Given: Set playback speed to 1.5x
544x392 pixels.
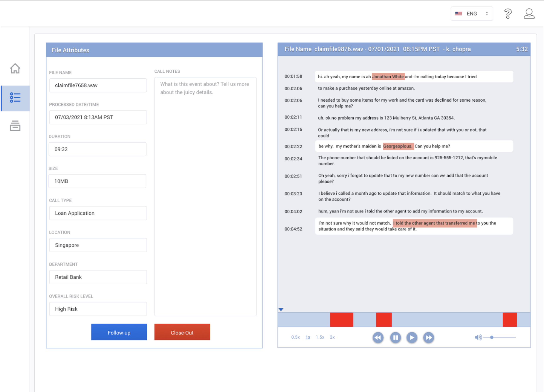Looking at the screenshot, I should pyautogui.click(x=320, y=337).
